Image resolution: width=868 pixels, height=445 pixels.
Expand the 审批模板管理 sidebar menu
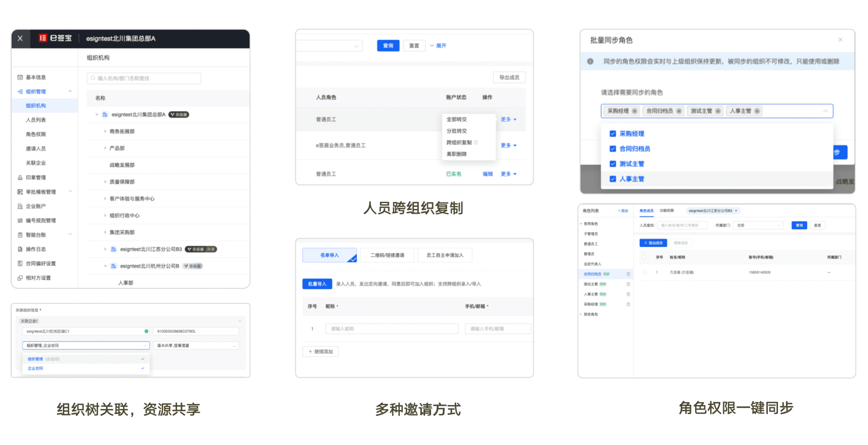coord(70,192)
